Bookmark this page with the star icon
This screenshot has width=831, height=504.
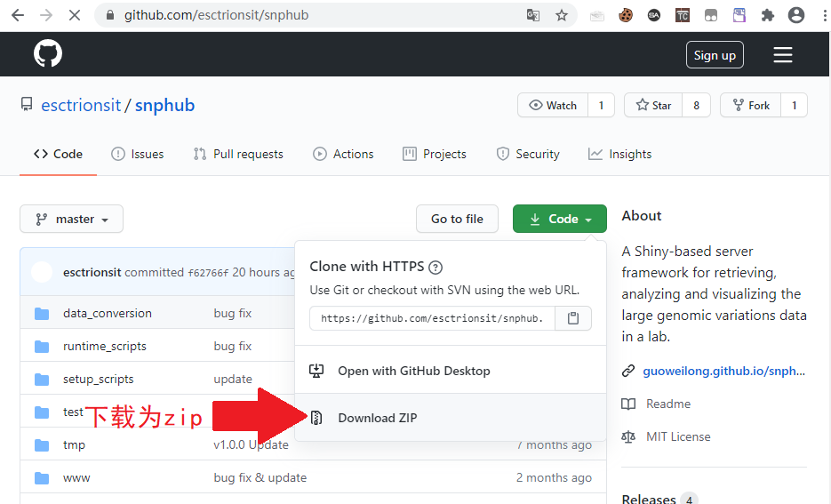pyautogui.click(x=562, y=15)
